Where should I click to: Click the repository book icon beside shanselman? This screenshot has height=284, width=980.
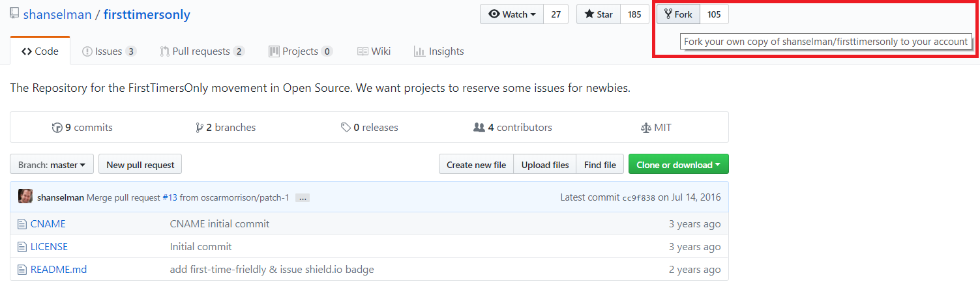pyautogui.click(x=14, y=14)
